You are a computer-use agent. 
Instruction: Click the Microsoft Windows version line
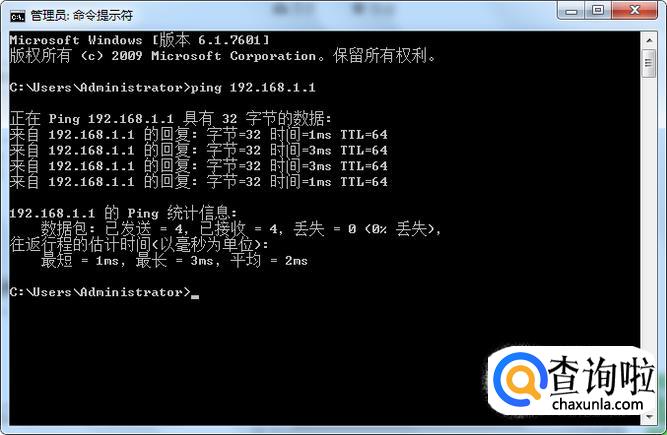pyautogui.click(x=140, y=40)
